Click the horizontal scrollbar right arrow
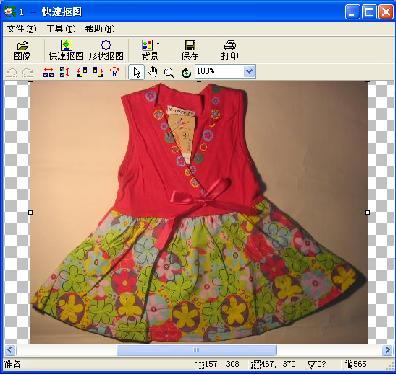 [387, 350]
